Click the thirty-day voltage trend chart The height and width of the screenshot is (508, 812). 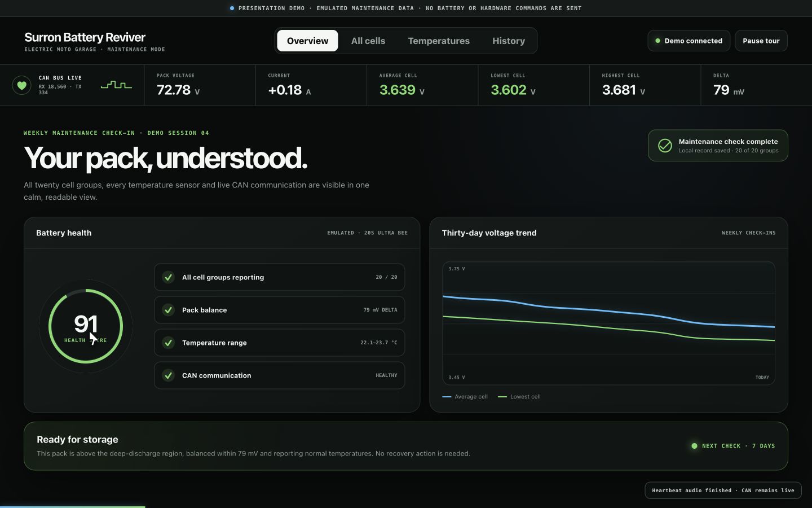[x=608, y=323]
